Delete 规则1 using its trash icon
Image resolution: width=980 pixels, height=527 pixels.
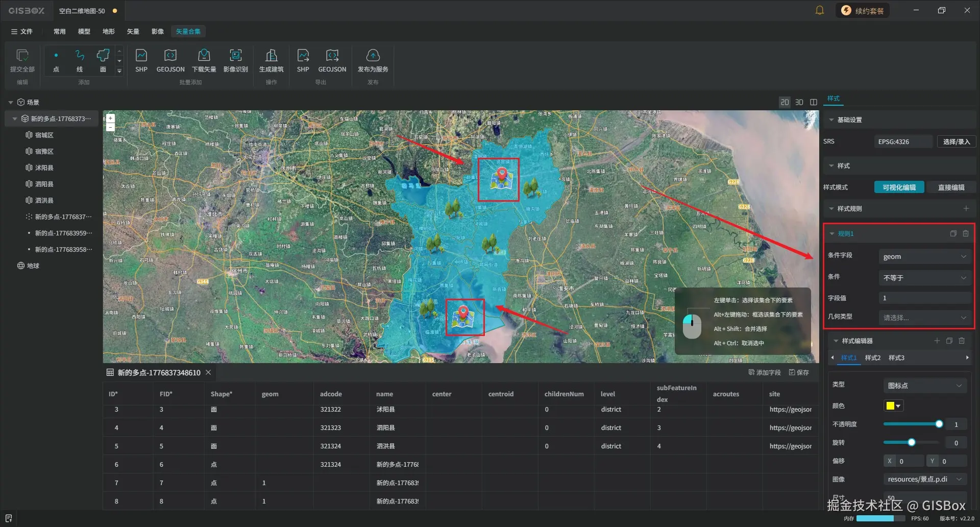(x=966, y=233)
